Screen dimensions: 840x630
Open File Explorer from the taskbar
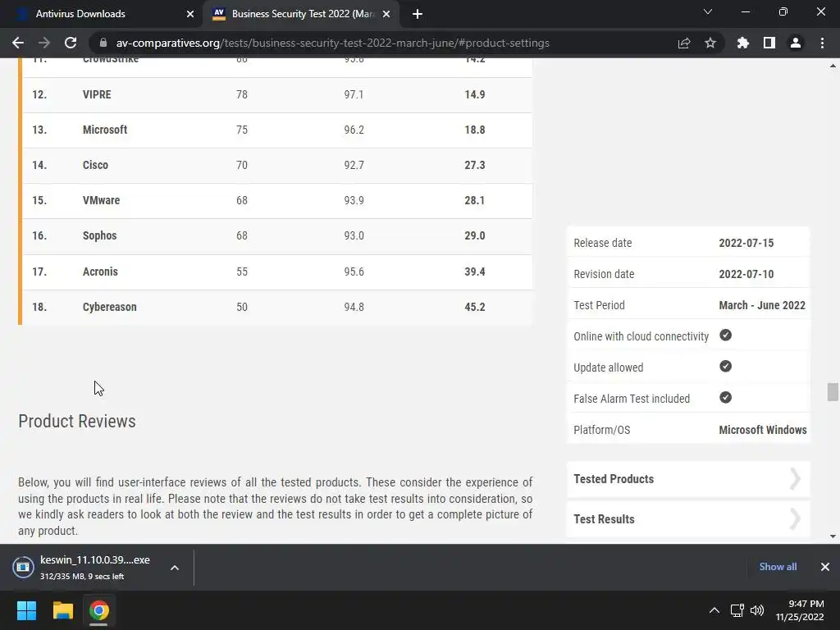tap(62, 610)
